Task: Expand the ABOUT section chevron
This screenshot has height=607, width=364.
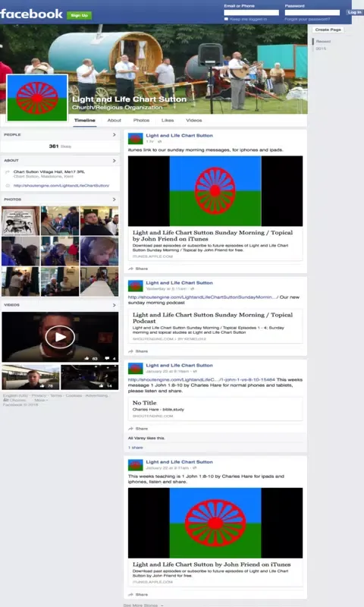Action: 114,161
